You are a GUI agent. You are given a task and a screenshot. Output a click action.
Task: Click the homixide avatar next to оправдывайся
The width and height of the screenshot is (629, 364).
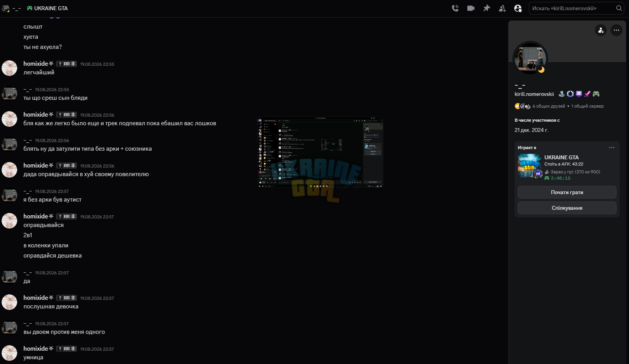[9, 221]
